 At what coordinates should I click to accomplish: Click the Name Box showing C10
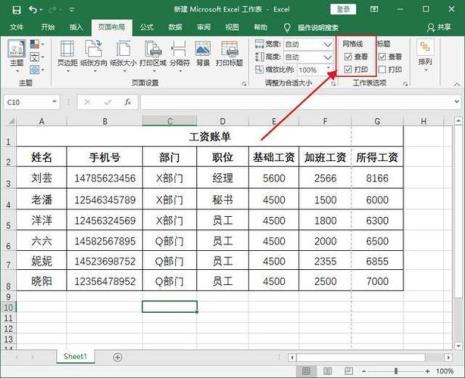point(27,102)
